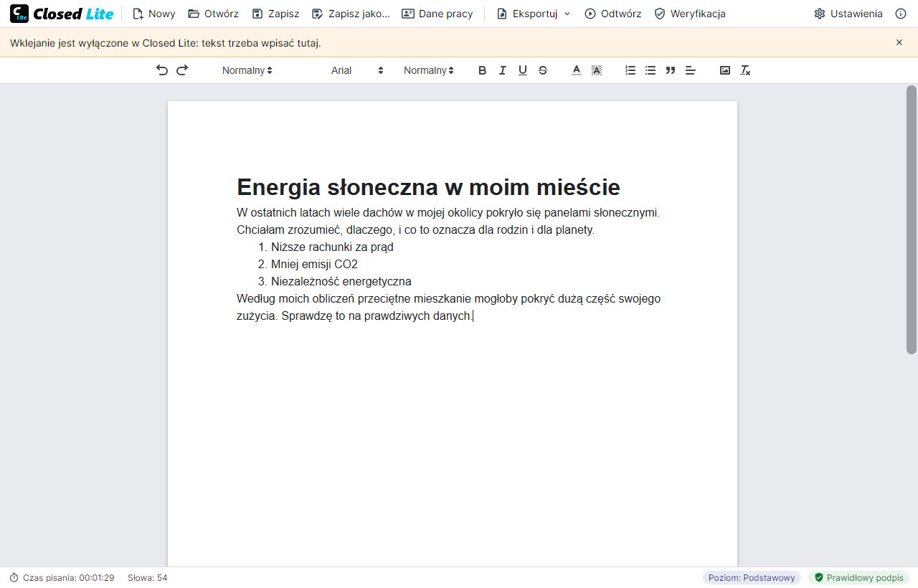Create a new document with Nowy
The image size is (918, 588).
(x=153, y=14)
